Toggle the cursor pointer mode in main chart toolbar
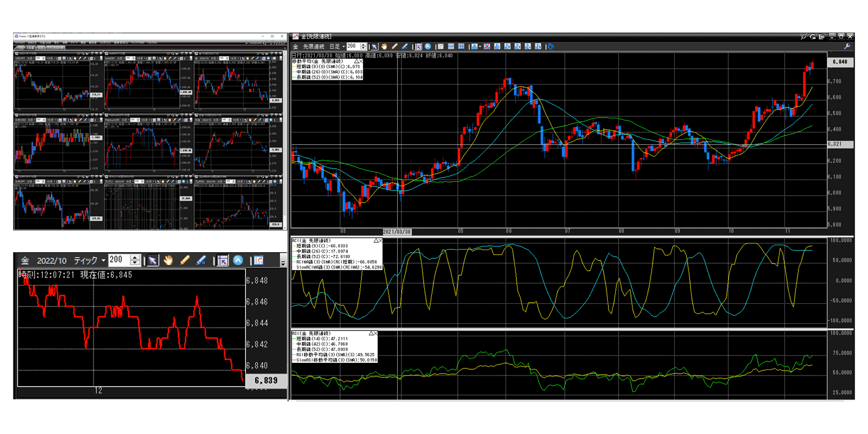868x434 pixels. pos(374,47)
